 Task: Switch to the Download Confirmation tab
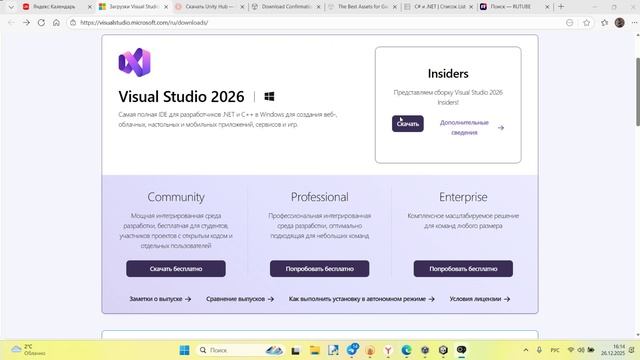[286, 7]
